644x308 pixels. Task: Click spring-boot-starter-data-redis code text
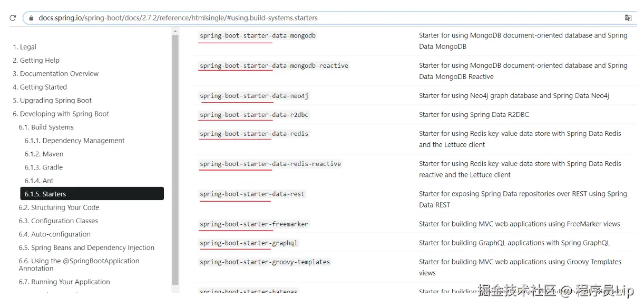(x=254, y=134)
